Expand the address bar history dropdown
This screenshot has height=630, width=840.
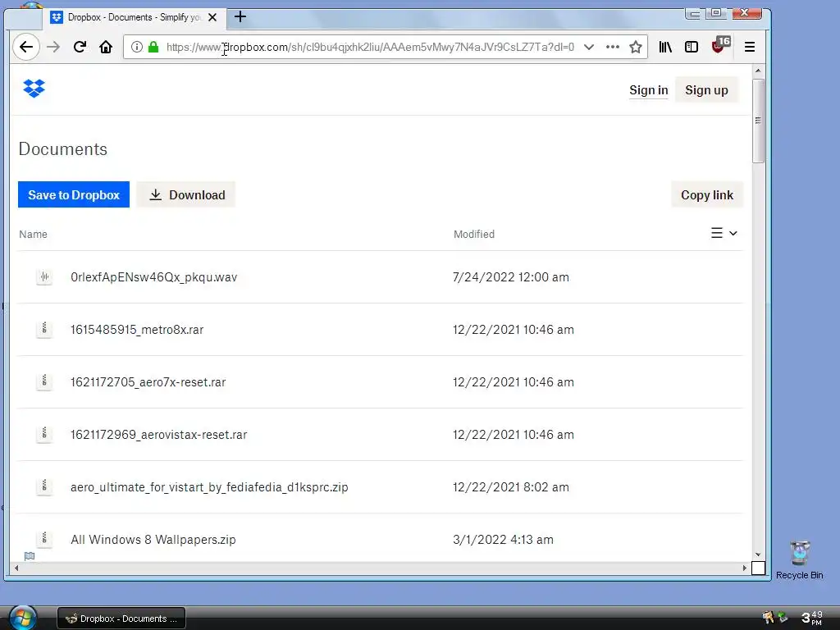coord(589,47)
